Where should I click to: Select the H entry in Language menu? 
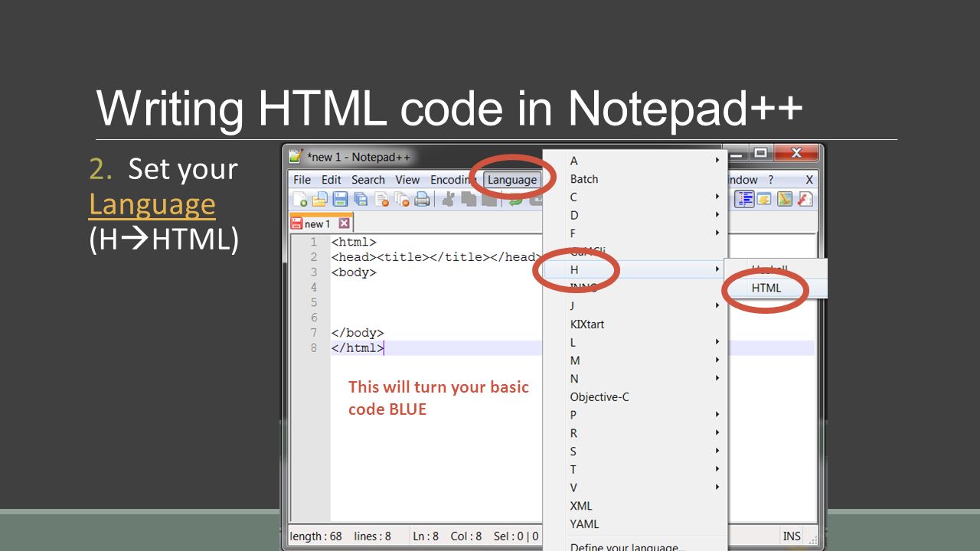coord(634,269)
